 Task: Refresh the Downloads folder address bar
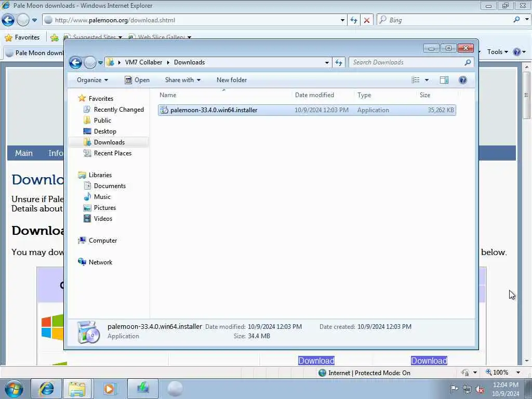(x=339, y=62)
